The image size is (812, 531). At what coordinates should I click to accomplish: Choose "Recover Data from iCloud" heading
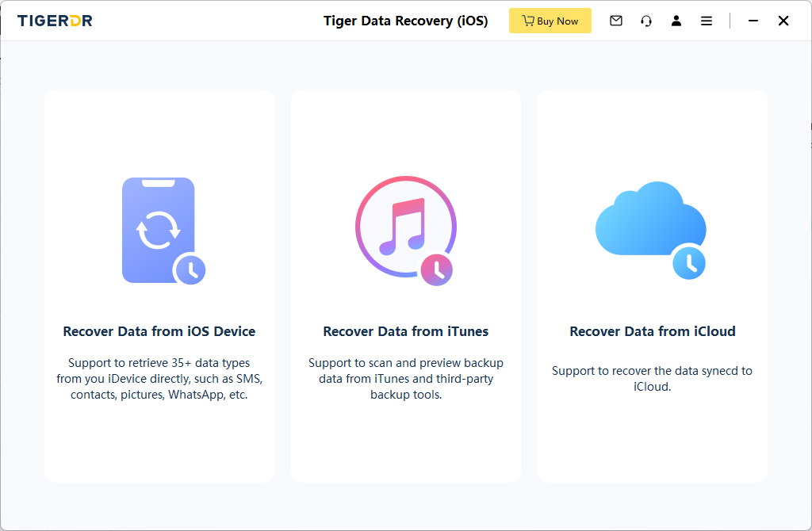653,331
